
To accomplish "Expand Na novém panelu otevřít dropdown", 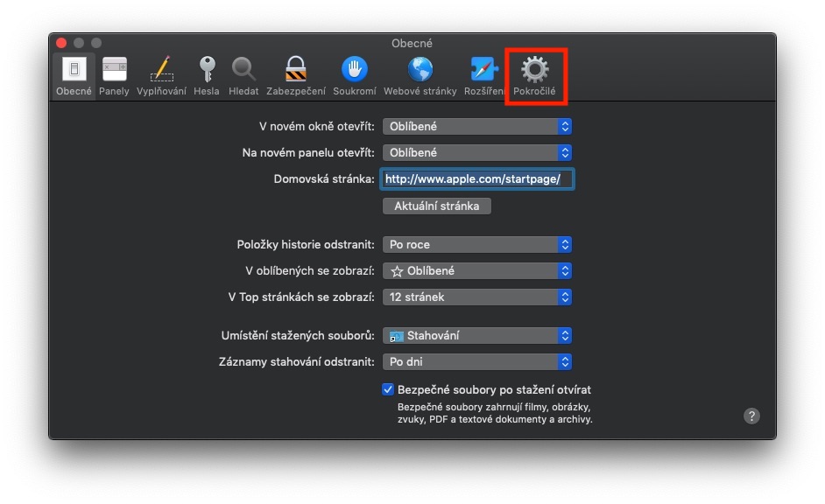I will tap(477, 152).
